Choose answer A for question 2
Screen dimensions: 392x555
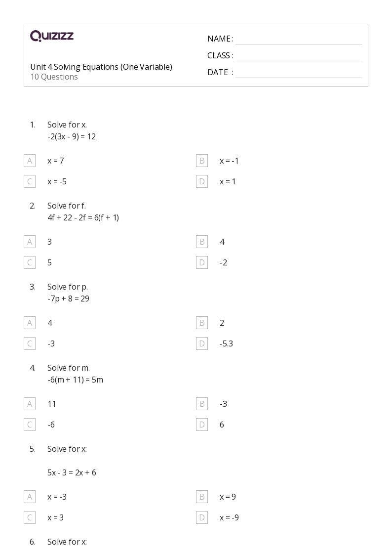30,242
